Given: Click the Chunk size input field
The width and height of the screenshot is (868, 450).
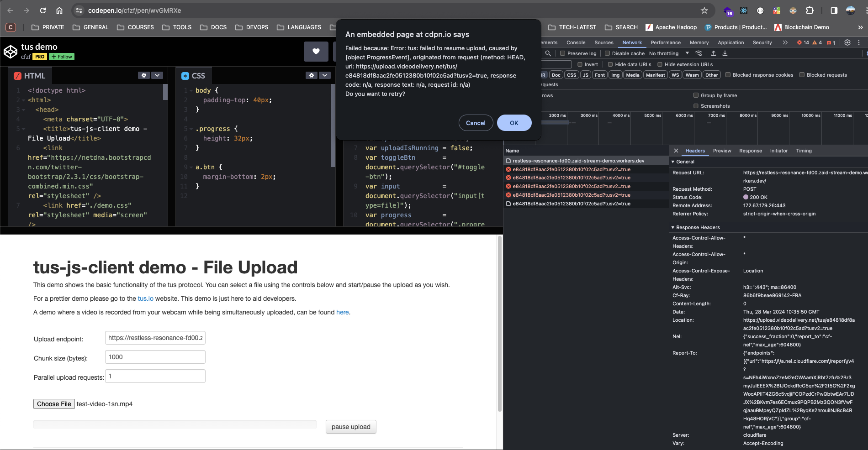Looking at the screenshot, I should 155,357.
